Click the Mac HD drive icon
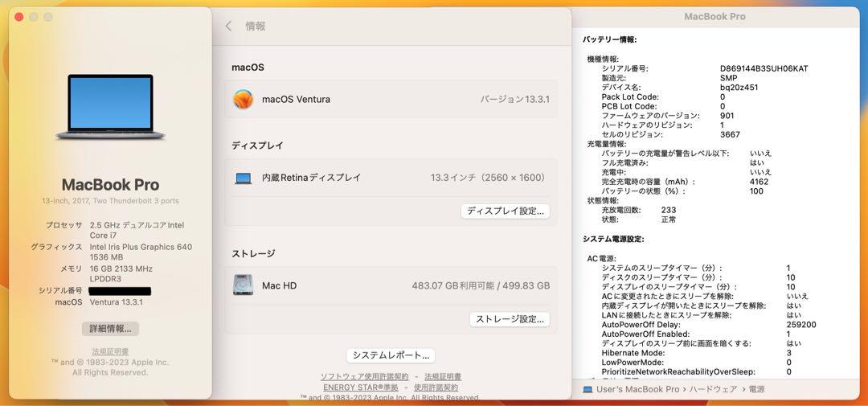This screenshot has width=868, height=406. [x=243, y=285]
